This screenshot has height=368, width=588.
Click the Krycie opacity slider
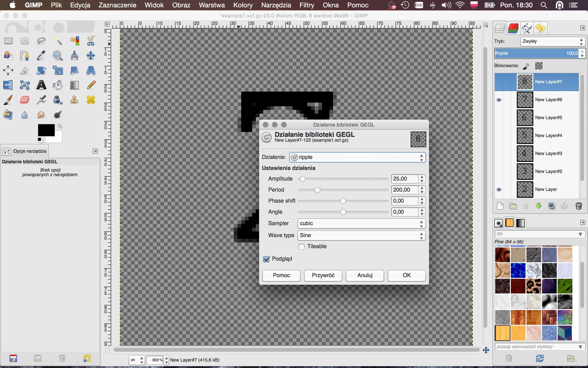537,53
